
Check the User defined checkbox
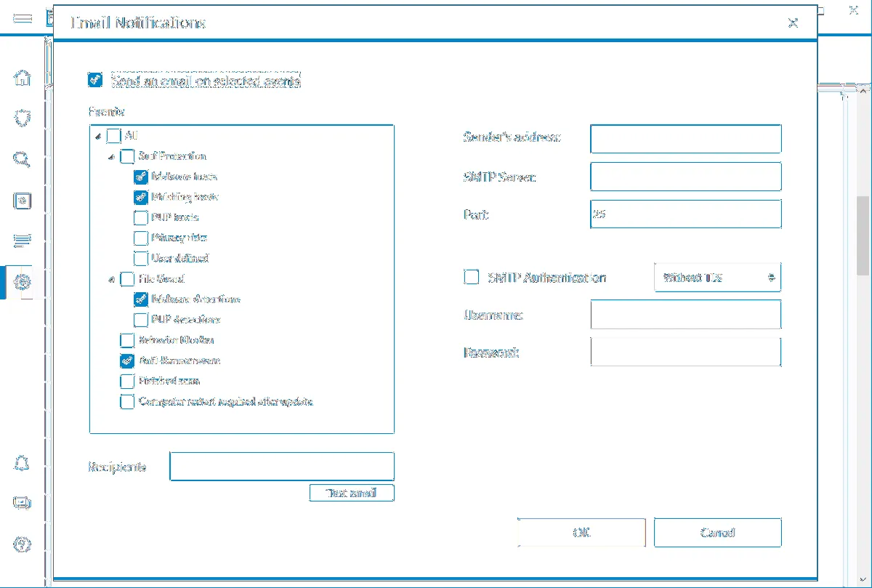tap(141, 258)
